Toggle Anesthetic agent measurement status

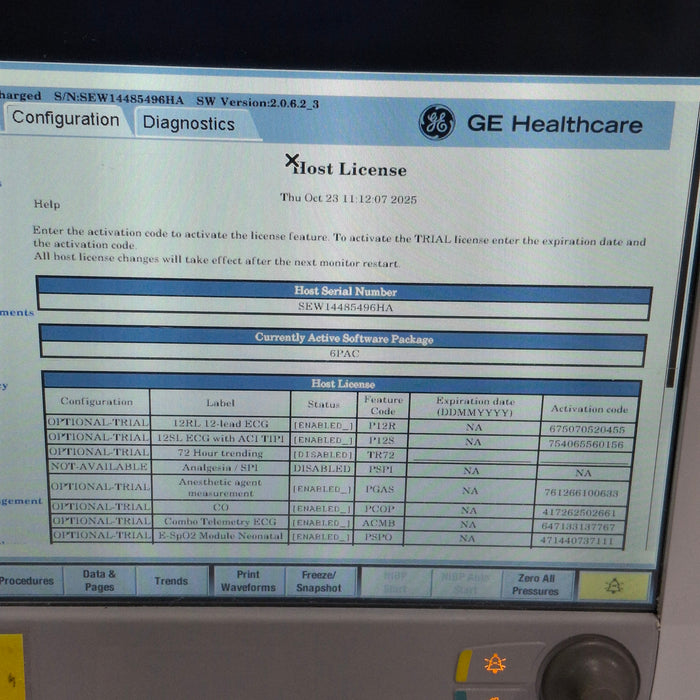click(x=322, y=489)
